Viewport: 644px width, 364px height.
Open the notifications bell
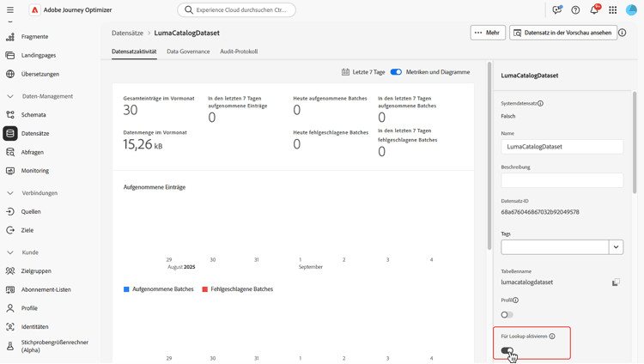pyautogui.click(x=594, y=9)
